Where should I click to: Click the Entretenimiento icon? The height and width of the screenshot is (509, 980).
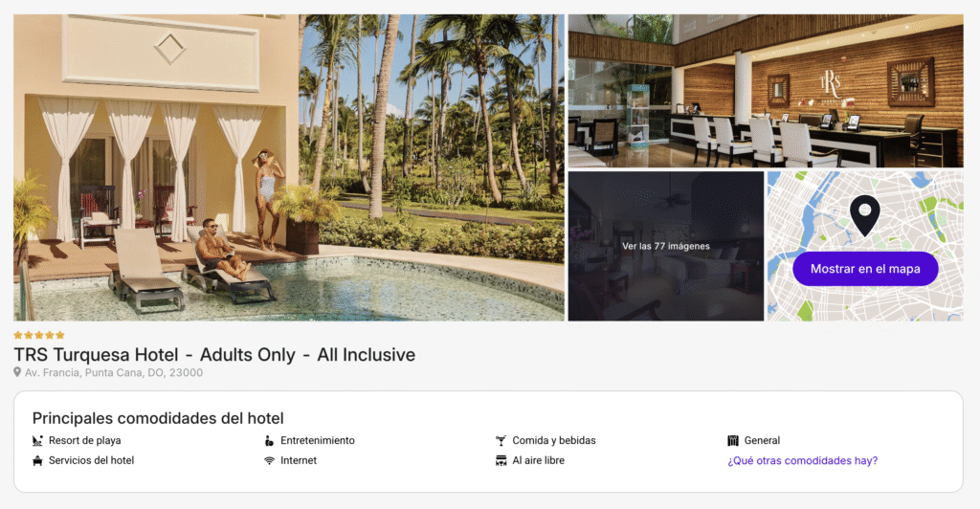[269, 440]
